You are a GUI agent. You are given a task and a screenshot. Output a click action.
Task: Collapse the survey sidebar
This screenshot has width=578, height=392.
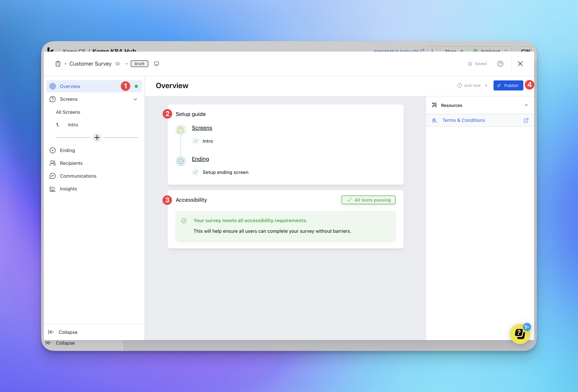click(63, 332)
